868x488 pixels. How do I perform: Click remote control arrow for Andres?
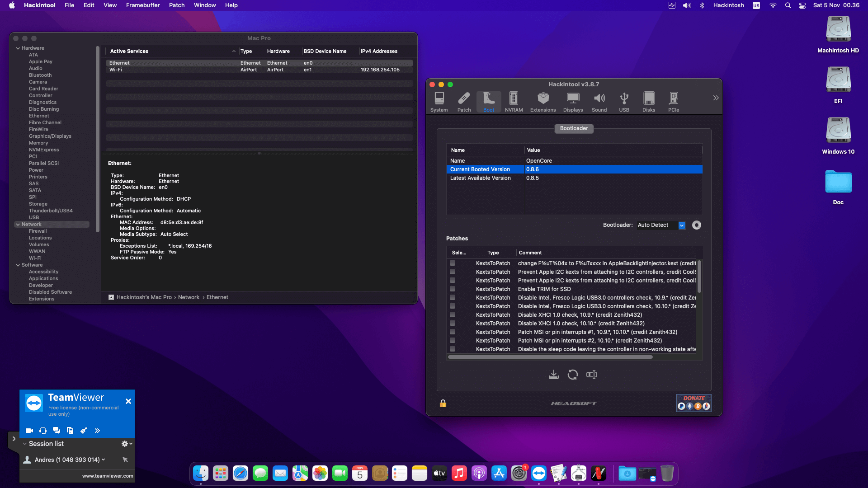(x=125, y=460)
